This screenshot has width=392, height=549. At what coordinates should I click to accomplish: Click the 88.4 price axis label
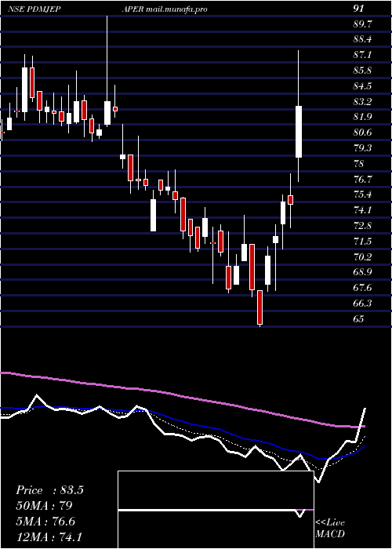(x=362, y=39)
